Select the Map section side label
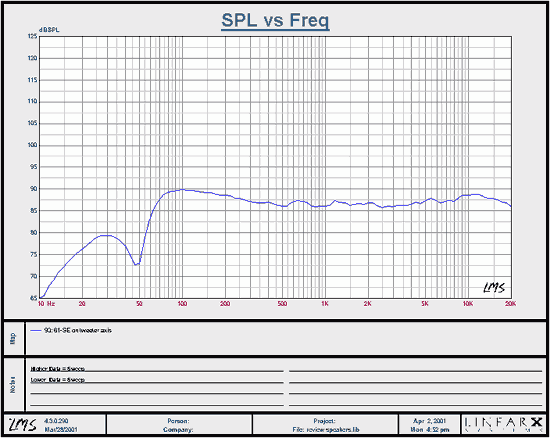550x438 pixels. [13, 338]
